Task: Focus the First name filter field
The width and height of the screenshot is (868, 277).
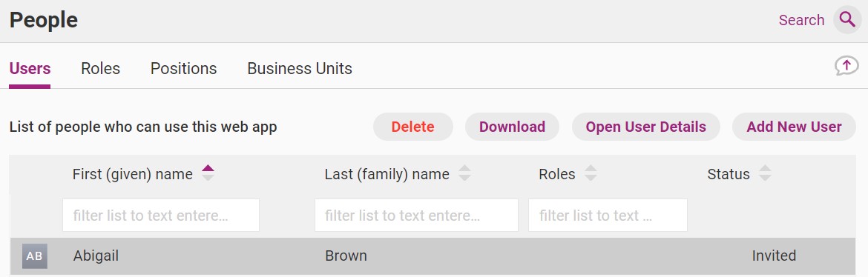Action: 160,215
